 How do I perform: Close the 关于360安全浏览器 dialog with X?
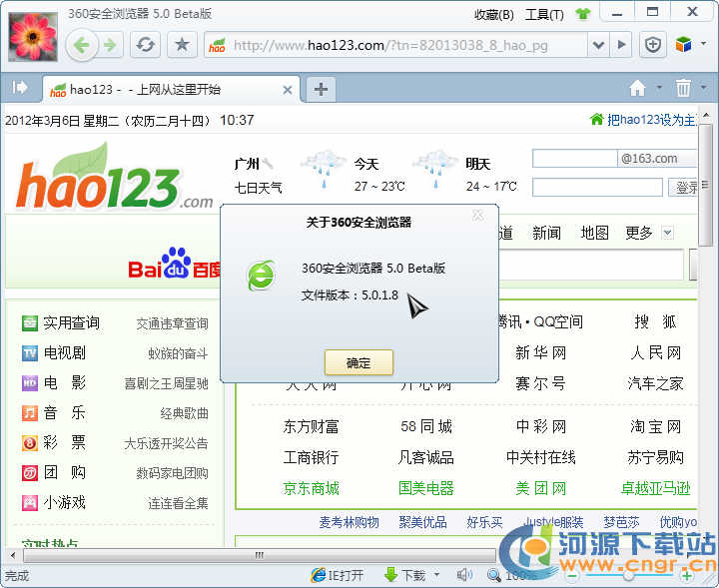[477, 216]
